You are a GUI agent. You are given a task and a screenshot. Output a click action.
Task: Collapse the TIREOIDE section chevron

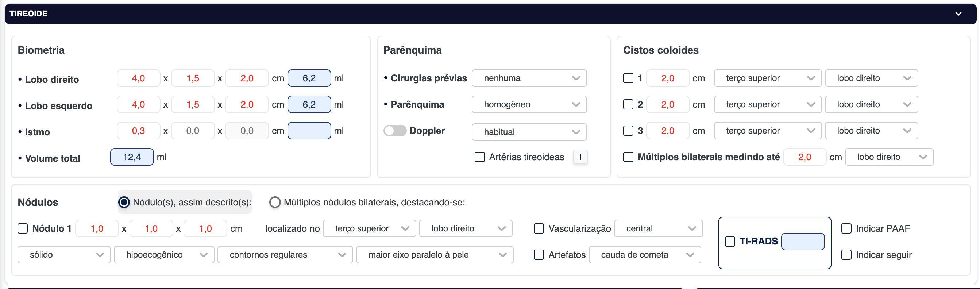coord(958,14)
